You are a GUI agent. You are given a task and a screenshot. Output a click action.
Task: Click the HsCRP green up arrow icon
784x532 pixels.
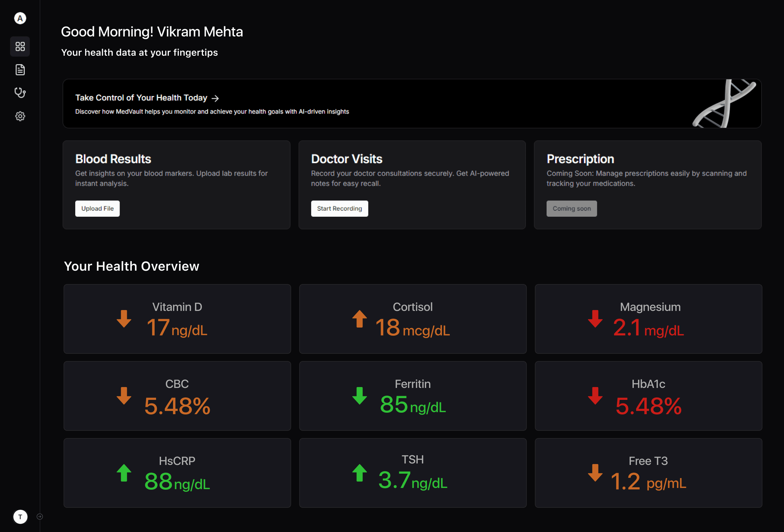click(124, 473)
